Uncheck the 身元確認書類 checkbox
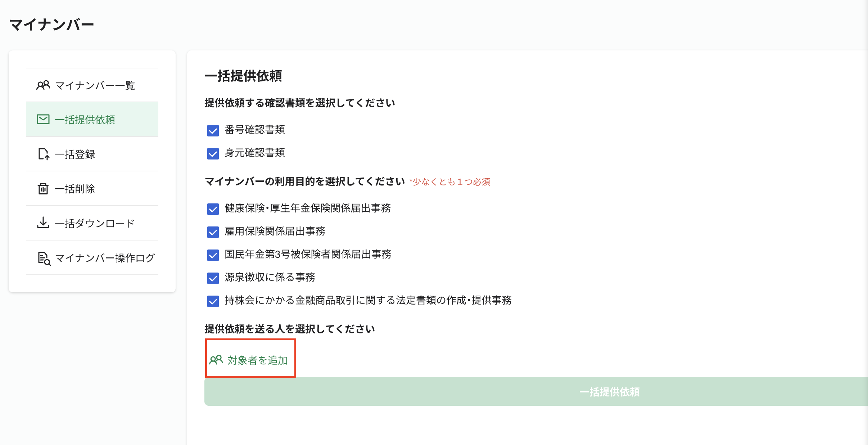Image resolution: width=868 pixels, height=445 pixels. [212, 153]
